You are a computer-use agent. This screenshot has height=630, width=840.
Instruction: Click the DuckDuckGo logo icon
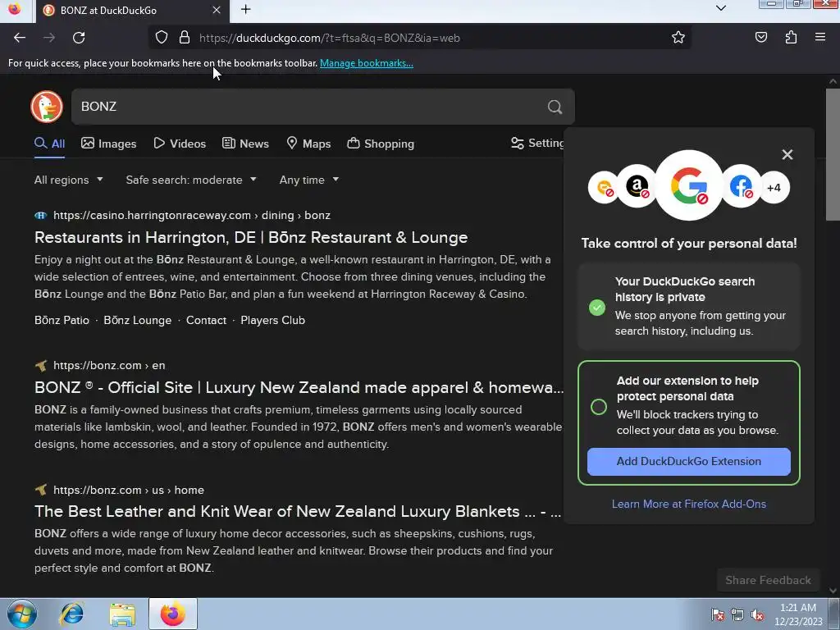pyautogui.click(x=47, y=106)
